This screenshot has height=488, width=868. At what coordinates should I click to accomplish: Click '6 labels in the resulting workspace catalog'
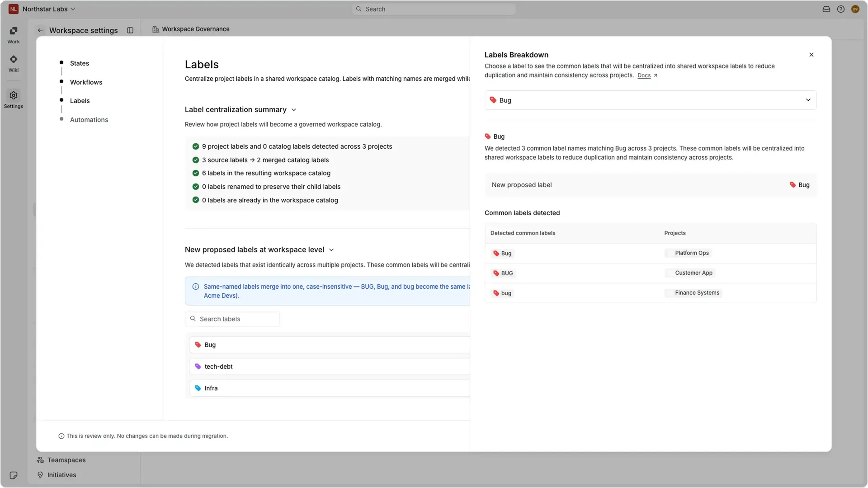[x=266, y=173]
